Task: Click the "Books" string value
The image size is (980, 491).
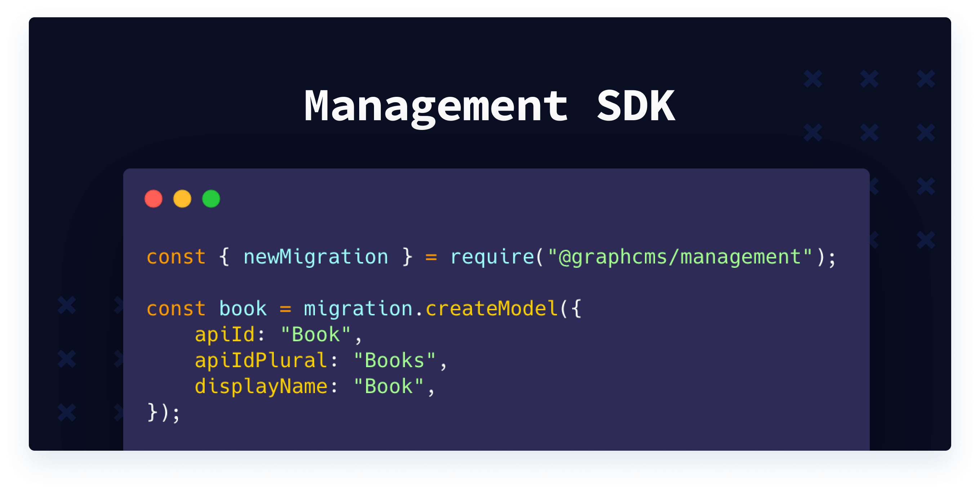Action: tap(395, 361)
